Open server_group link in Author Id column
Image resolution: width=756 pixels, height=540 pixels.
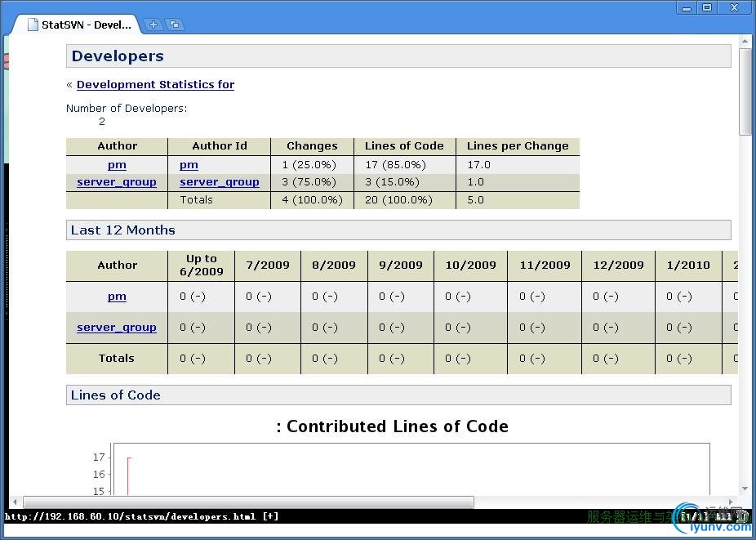click(220, 182)
